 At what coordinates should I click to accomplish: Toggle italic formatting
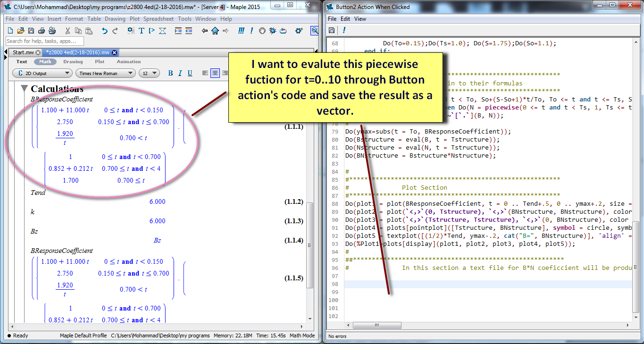[180, 73]
